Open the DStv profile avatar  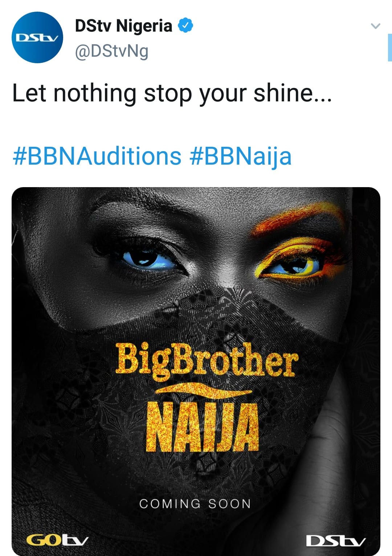pos(37,37)
